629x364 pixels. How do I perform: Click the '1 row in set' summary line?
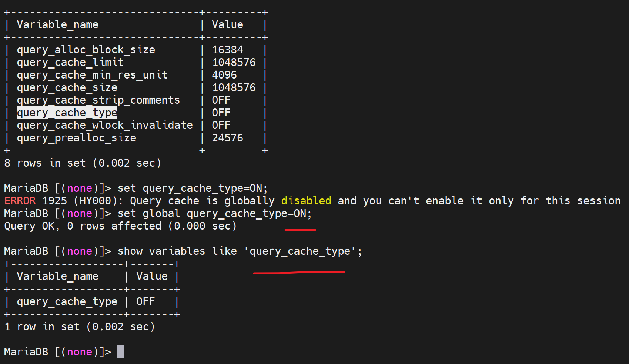pos(80,327)
